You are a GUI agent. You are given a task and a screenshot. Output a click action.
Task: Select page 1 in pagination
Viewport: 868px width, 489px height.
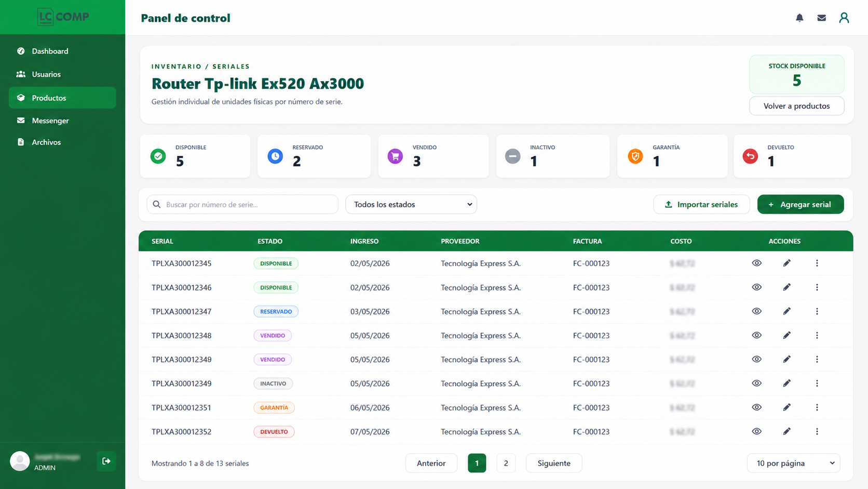(x=477, y=463)
